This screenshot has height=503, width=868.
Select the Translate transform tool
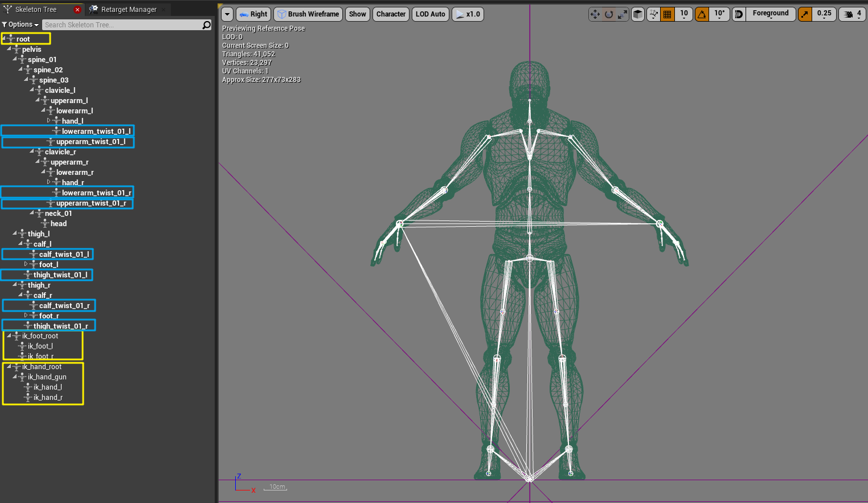(x=595, y=14)
